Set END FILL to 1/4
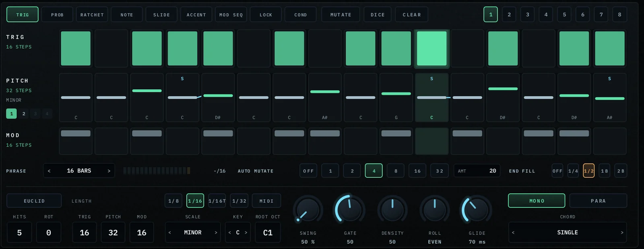 tap(573, 171)
